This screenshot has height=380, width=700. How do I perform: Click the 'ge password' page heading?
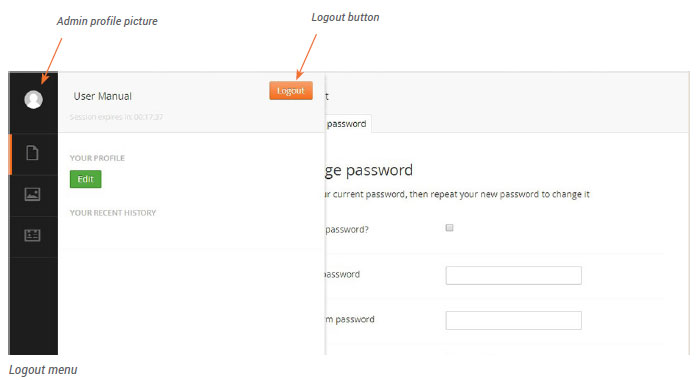click(369, 170)
